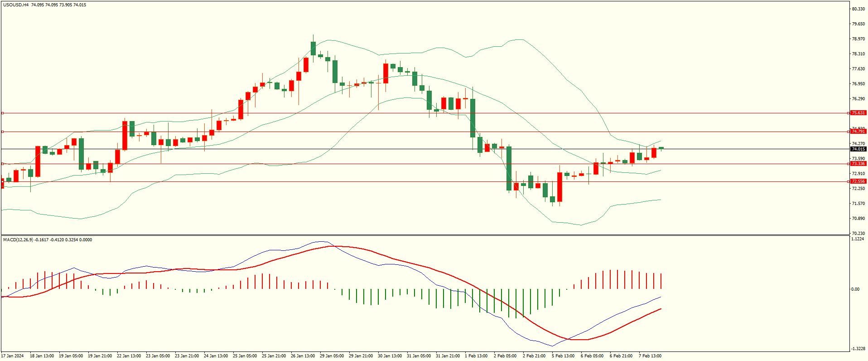Click the 1.1224 MACD scale value
The image size is (868, 361).
coord(858,239)
